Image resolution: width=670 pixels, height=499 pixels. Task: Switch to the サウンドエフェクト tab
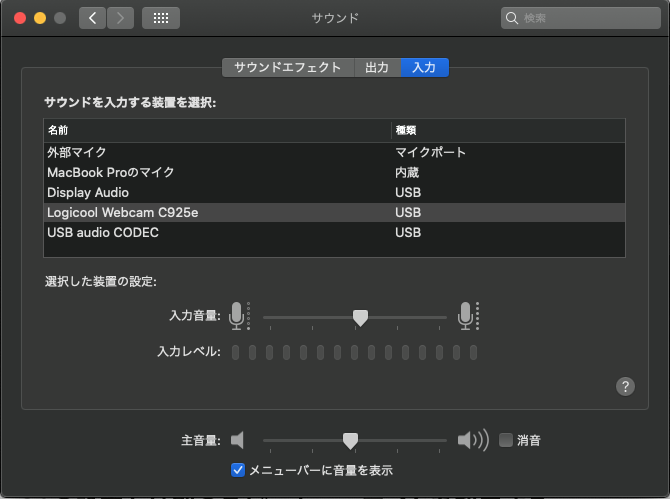[288, 68]
